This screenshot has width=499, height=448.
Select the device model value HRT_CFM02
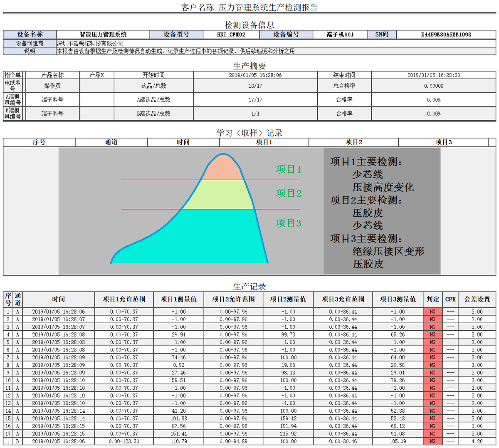coord(231,35)
